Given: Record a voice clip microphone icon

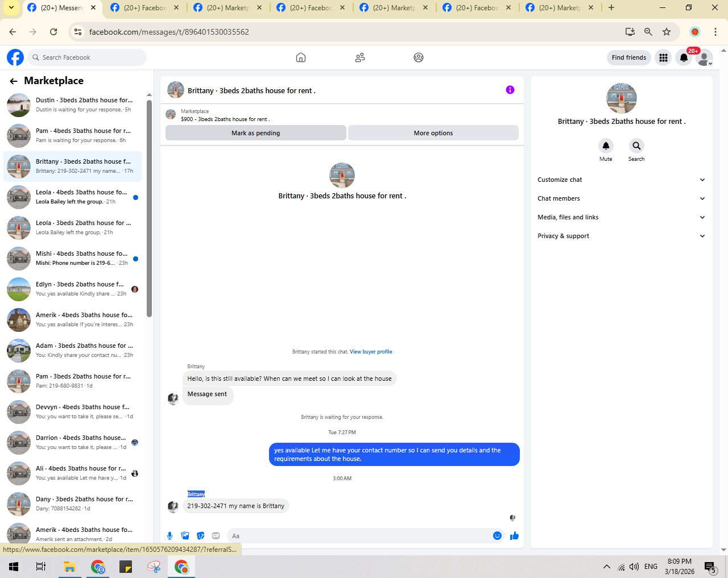Looking at the screenshot, I should (x=169, y=535).
